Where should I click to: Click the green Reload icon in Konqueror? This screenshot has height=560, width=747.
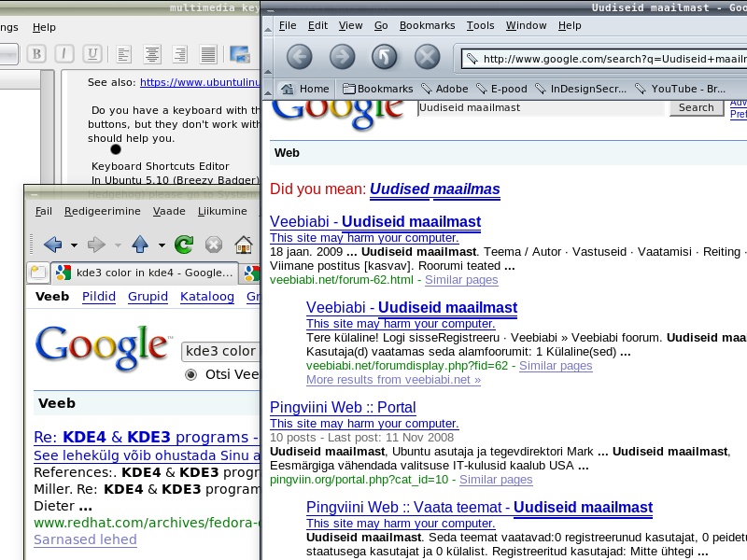coord(184,245)
